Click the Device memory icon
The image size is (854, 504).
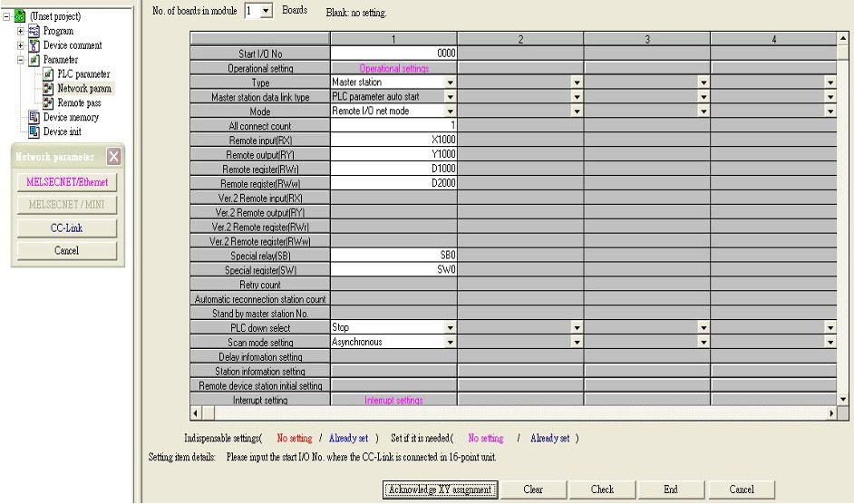[x=34, y=117]
